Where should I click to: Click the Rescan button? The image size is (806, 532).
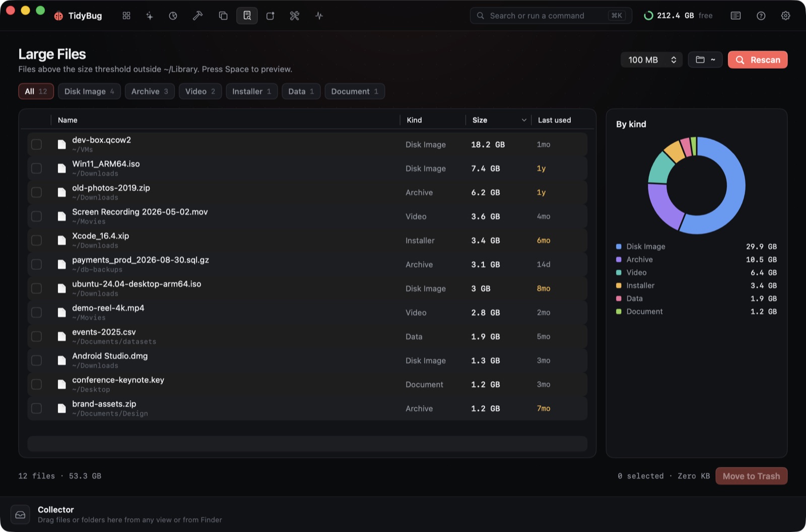(x=758, y=60)
